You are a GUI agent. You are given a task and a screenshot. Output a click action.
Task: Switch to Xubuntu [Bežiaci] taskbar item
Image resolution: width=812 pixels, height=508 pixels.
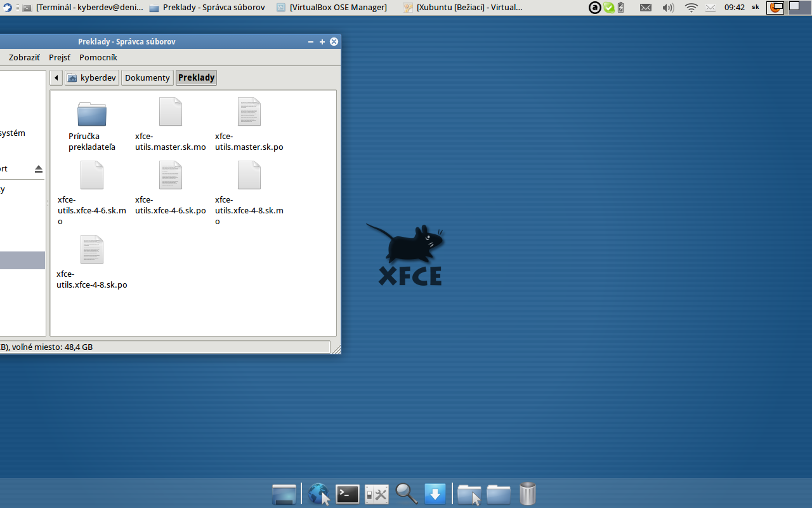[463, 8]
